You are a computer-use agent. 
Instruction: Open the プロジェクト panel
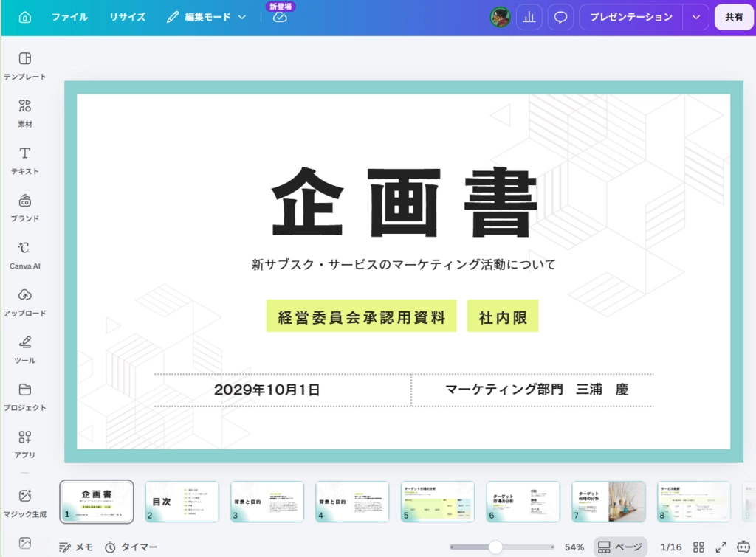(25, 397)
